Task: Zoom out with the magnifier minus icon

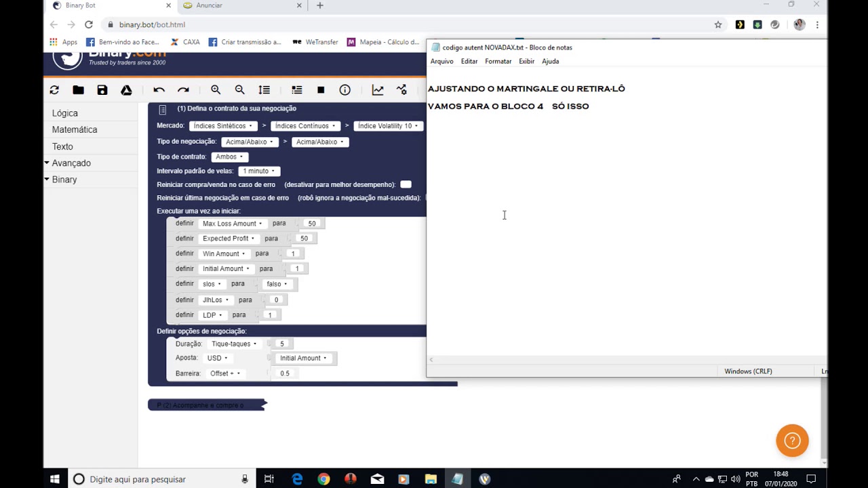Action: point(239,90)
